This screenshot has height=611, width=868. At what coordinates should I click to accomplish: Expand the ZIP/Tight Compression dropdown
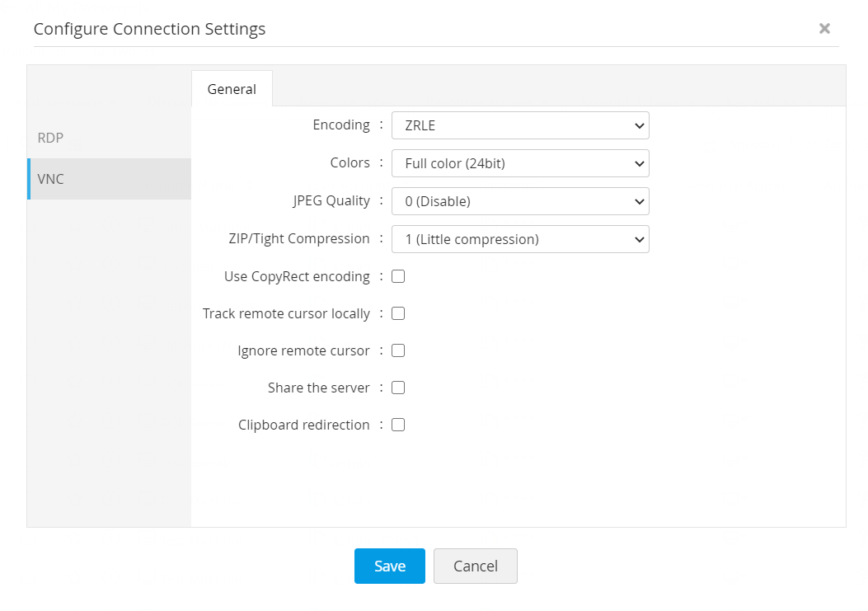pos(520,239)
